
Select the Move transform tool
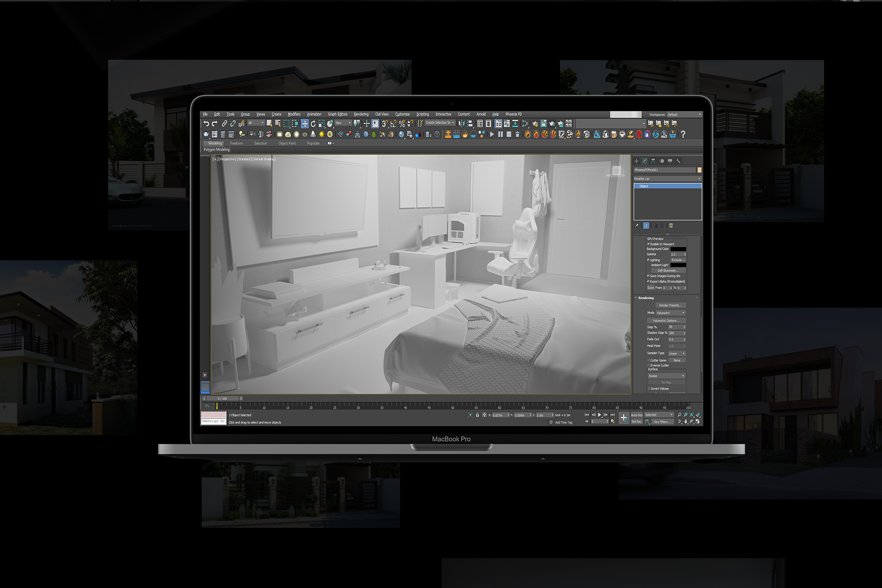coord(305,123)
